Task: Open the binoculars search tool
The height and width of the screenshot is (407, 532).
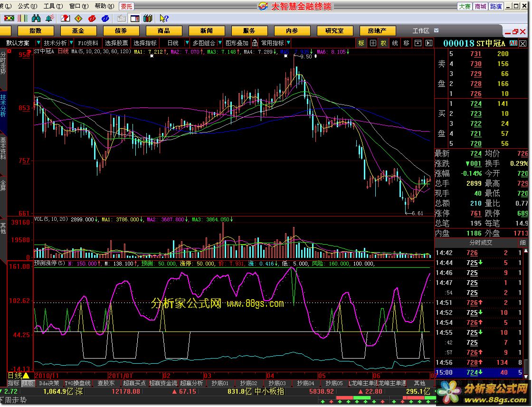Action: [36, 19]
